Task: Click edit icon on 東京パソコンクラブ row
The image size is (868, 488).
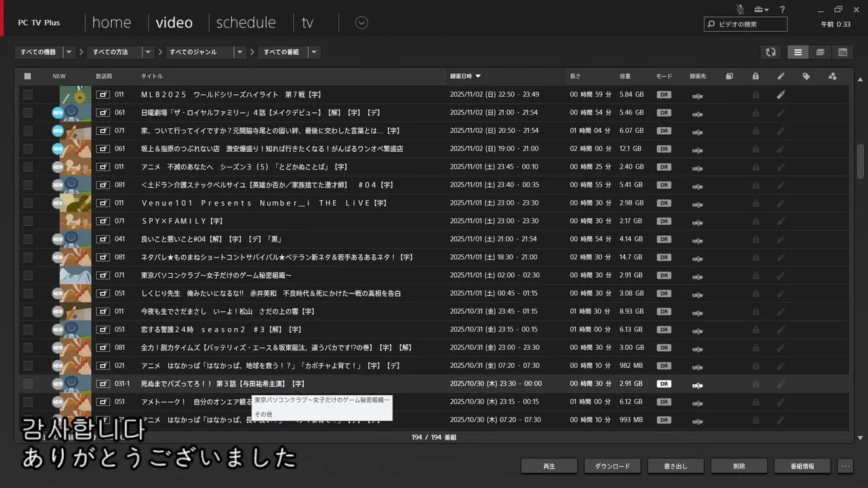Action: click(x=781, y=275)
